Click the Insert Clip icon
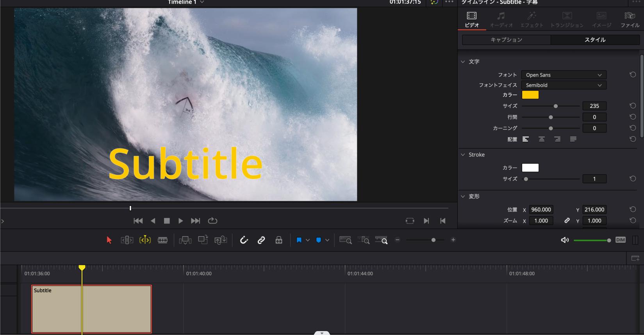 [185, 240]
